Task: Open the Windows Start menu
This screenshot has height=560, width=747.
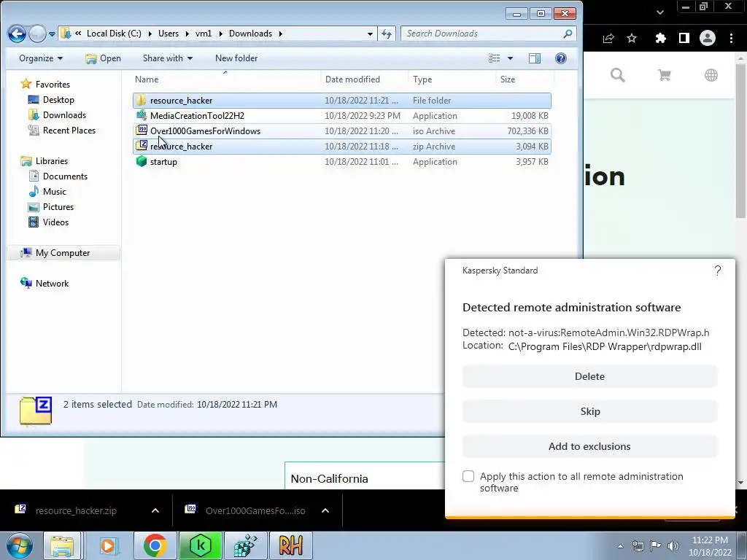Action: point(19,545)
